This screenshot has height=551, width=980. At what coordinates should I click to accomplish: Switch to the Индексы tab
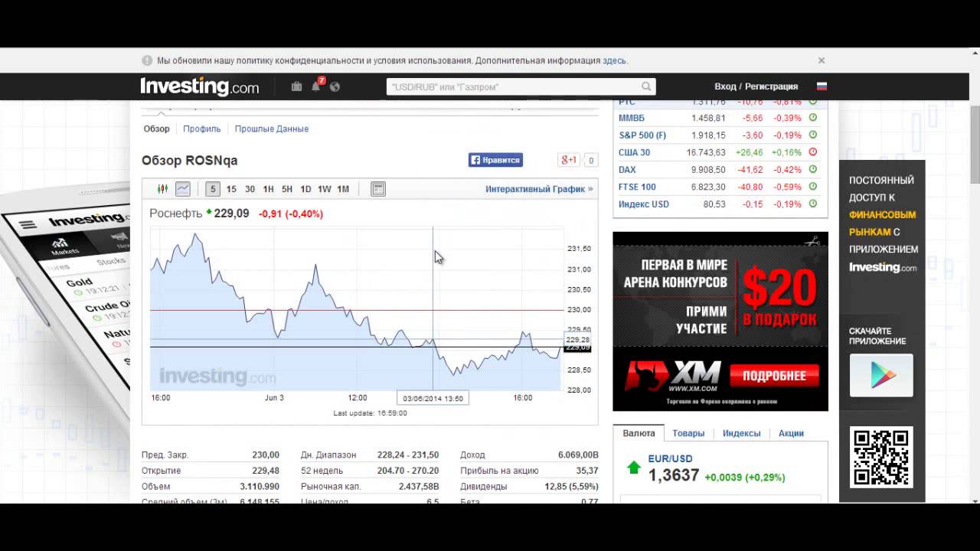742,433
